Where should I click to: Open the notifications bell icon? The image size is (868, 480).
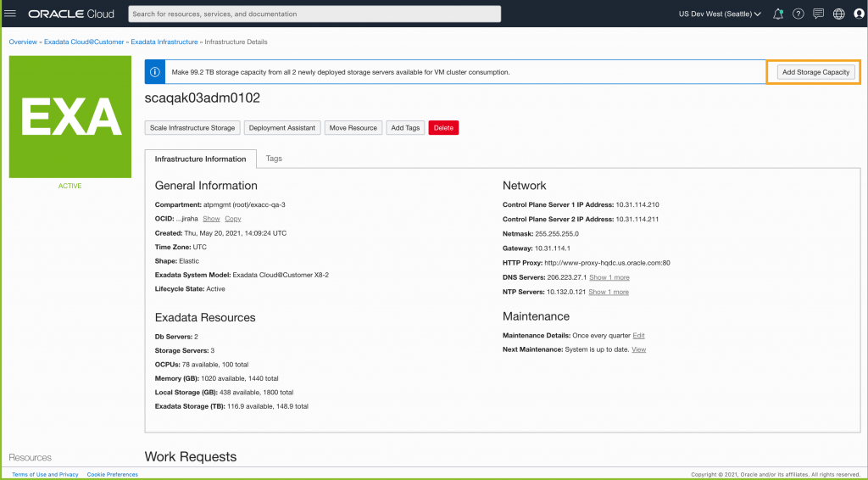click(x=778, y=14)
